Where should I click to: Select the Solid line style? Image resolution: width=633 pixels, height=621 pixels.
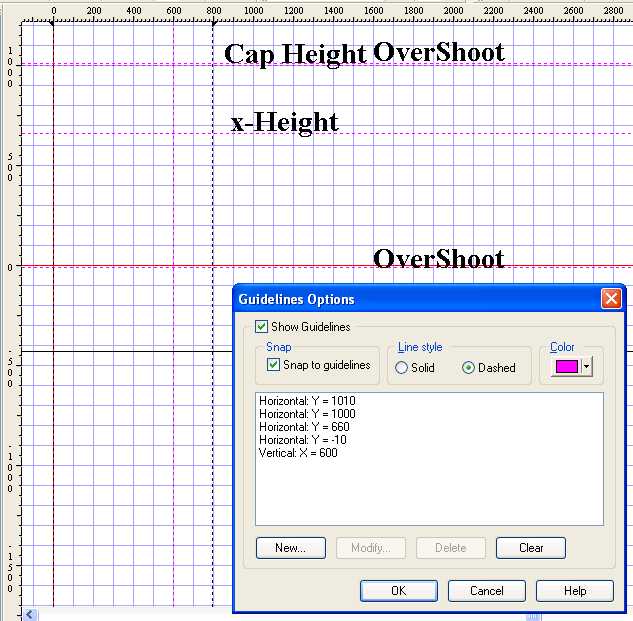click(401, 367)
